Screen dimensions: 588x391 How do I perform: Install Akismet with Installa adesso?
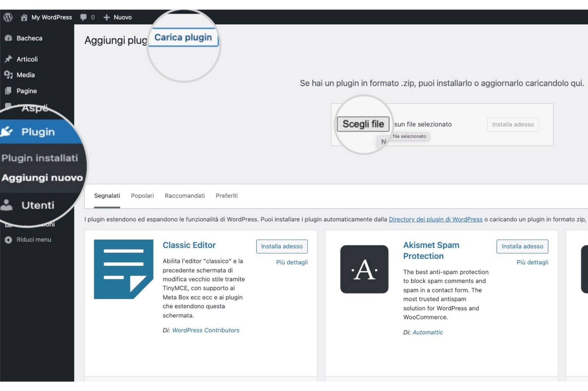522,246
